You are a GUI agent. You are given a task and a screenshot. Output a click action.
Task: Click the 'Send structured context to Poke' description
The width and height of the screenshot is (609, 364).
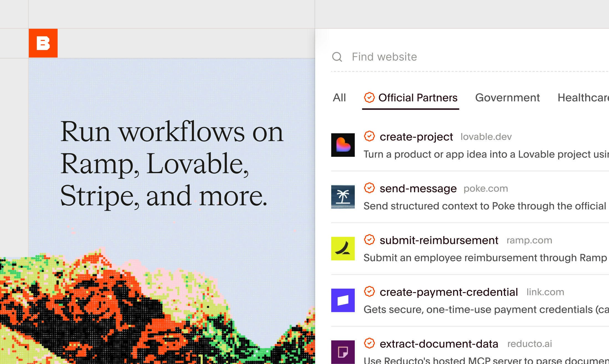485,206
